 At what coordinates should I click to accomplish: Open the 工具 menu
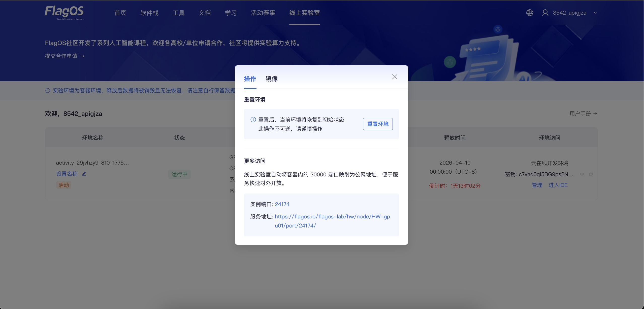coord(179,13)
